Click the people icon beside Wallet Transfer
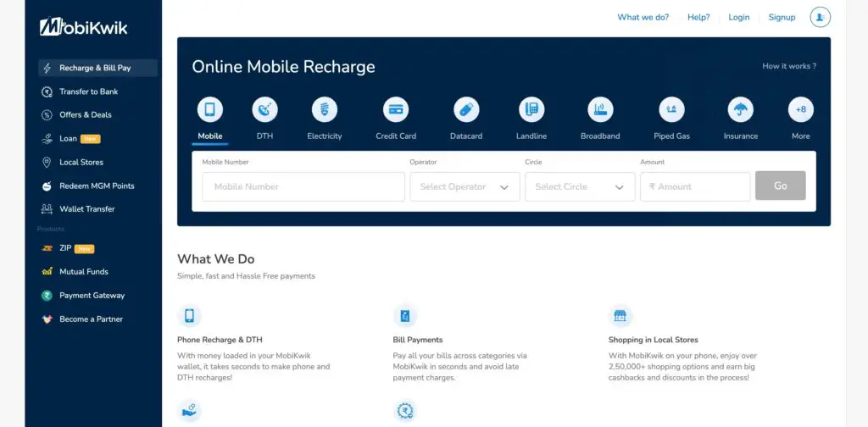Viewport: 868px width, 427px height. 47,209
